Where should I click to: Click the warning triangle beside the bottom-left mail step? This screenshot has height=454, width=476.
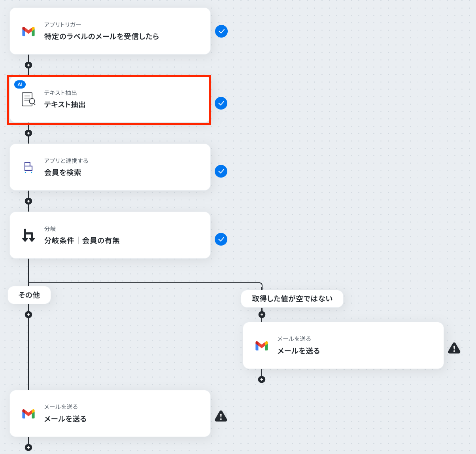tap(221, 416)
